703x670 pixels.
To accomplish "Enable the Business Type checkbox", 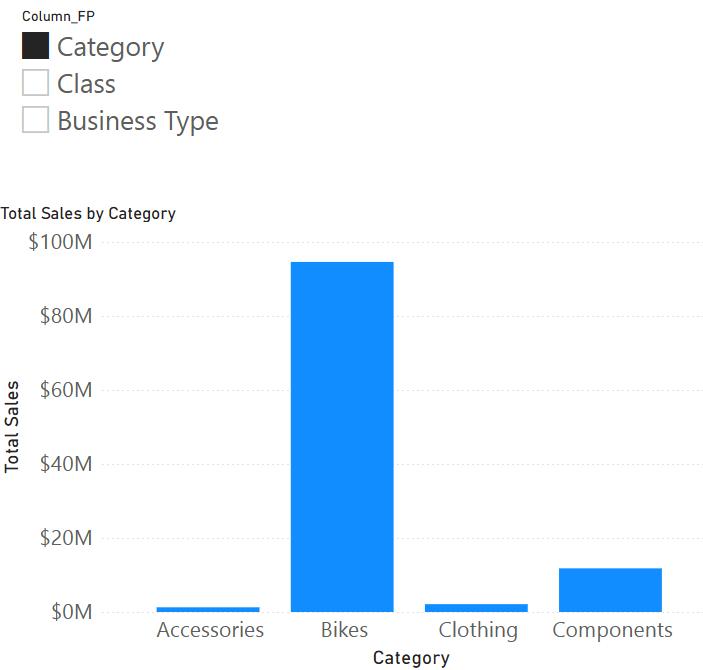I will click(x=35, y=119).
